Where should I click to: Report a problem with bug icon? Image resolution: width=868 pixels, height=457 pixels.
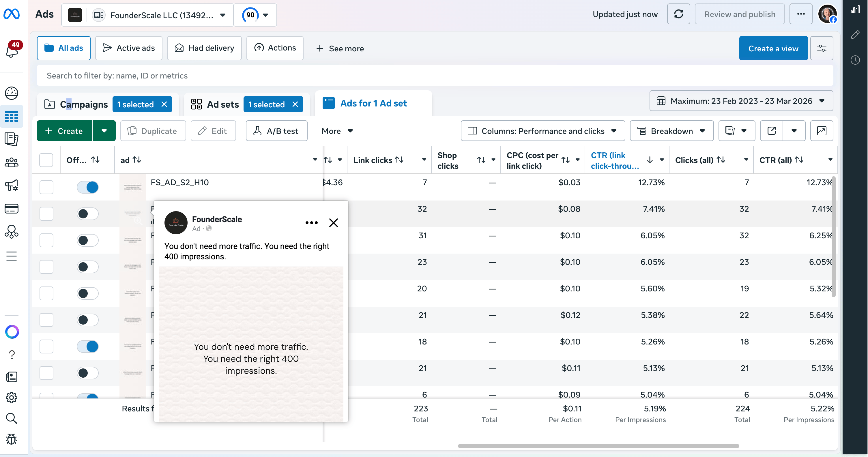[12, 439]
